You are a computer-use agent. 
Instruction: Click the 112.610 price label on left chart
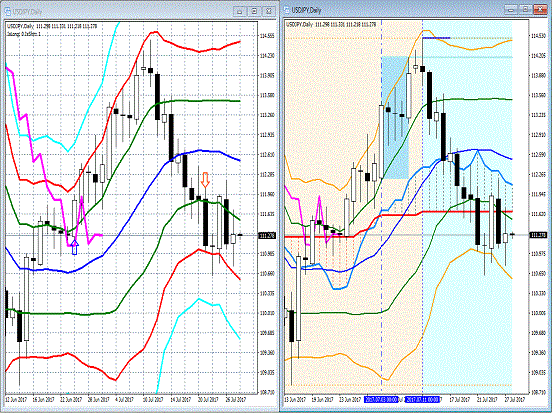[x=267, y=155]
